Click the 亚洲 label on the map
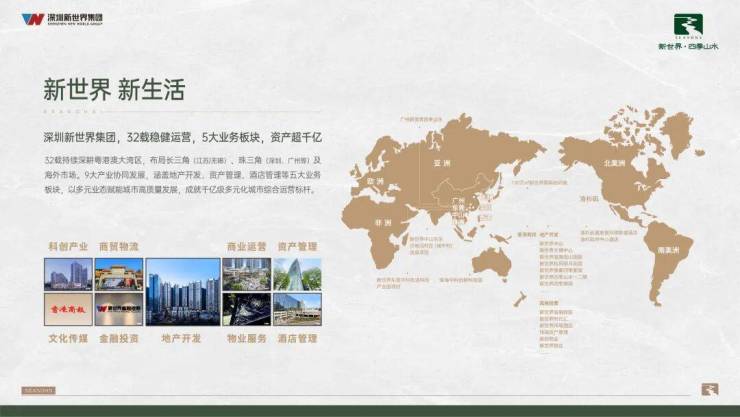This screenshot has width=740, height=417. pyautogui.click(x=436, y=160)
